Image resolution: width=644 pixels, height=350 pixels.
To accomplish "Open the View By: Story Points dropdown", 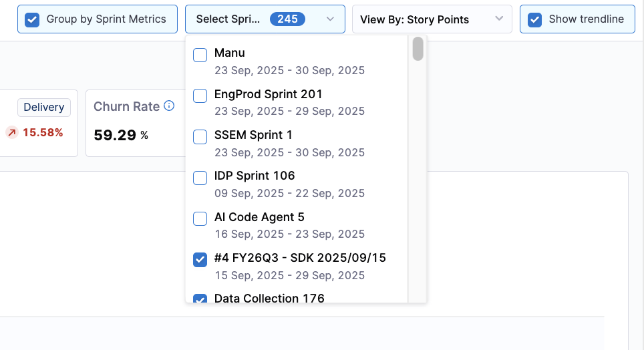I will pyautogui.click(x=432, y=19).
